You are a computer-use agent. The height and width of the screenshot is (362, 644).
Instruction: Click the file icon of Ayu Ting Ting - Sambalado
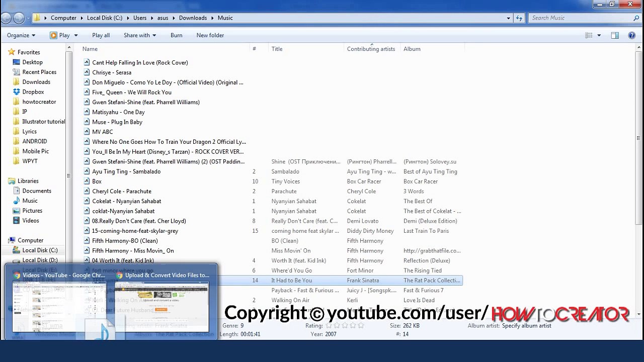pos(87,171)
